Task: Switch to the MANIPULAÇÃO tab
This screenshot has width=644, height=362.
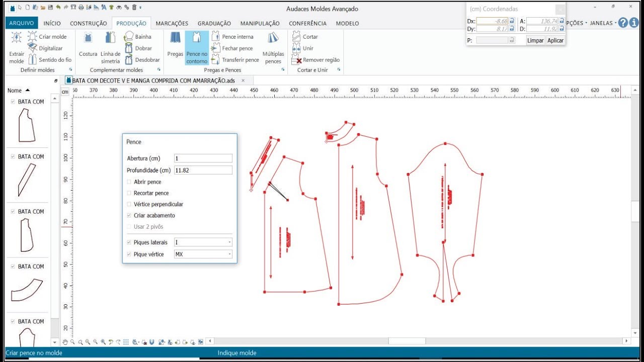Action: point(260,23)
